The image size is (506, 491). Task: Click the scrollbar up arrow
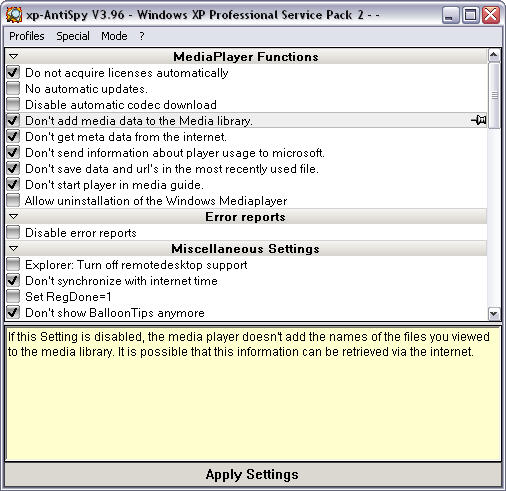494,55
